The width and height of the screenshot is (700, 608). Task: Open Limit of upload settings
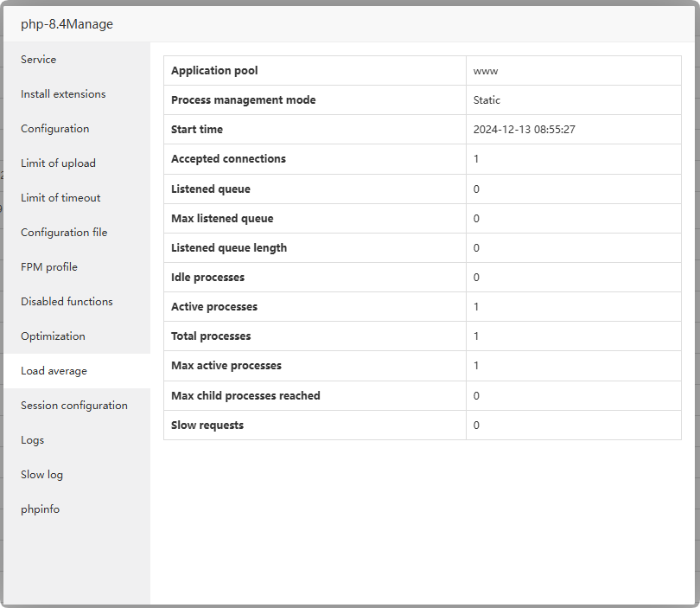point(58,163)
